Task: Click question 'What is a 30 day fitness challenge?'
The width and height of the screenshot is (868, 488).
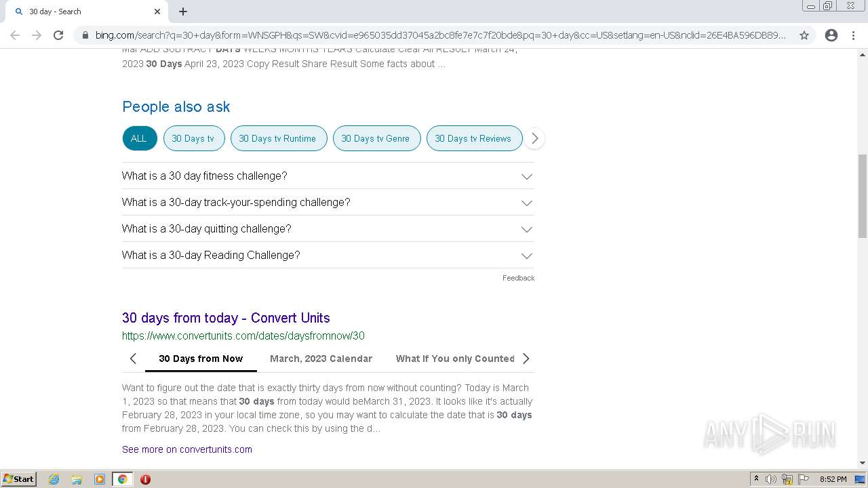Action: [205, 176]
